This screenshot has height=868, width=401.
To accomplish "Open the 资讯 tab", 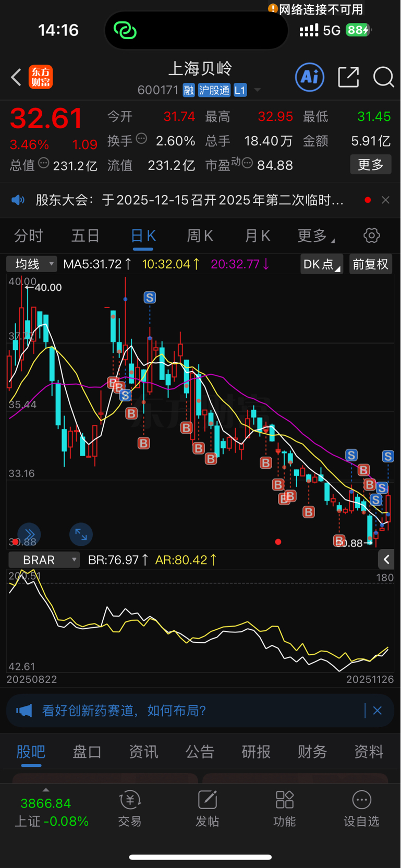I will tap(143, 752).
